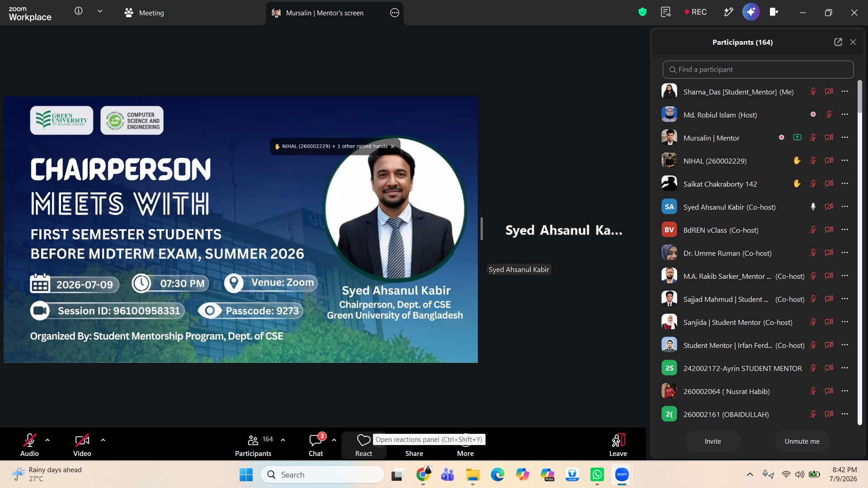Open the meeting notes icon

[665, 12]
